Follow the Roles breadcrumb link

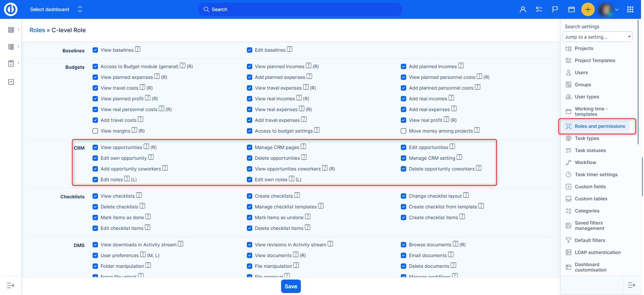[x=37, y=30]
